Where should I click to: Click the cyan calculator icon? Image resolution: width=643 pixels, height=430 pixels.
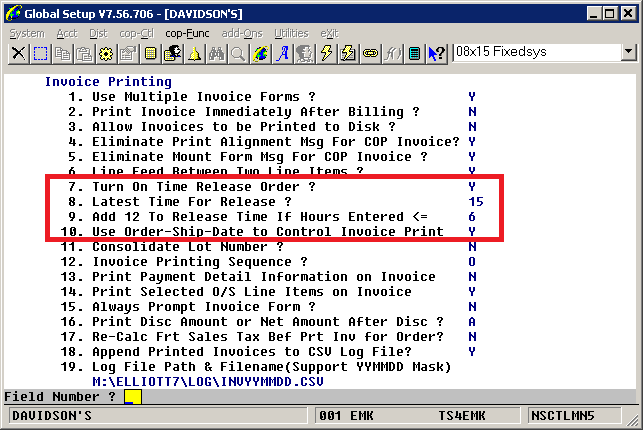[x=415, y=54]
